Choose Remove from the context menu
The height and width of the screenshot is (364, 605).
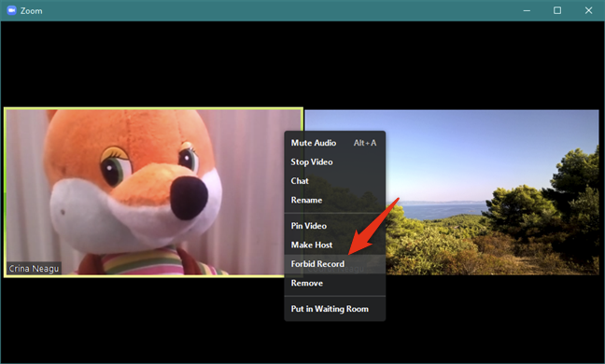334,283
